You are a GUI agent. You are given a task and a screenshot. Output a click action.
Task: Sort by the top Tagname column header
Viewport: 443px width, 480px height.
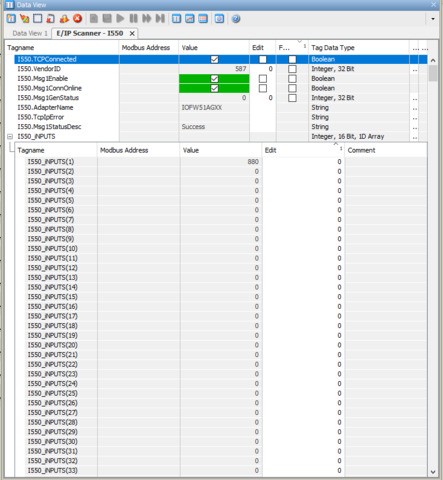(62, 48)
